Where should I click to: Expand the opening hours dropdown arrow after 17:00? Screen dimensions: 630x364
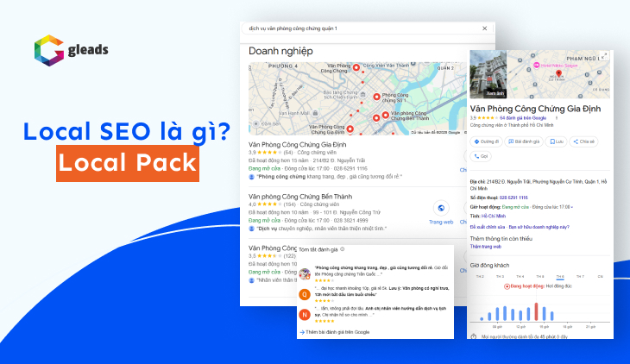tap(572, 207)
